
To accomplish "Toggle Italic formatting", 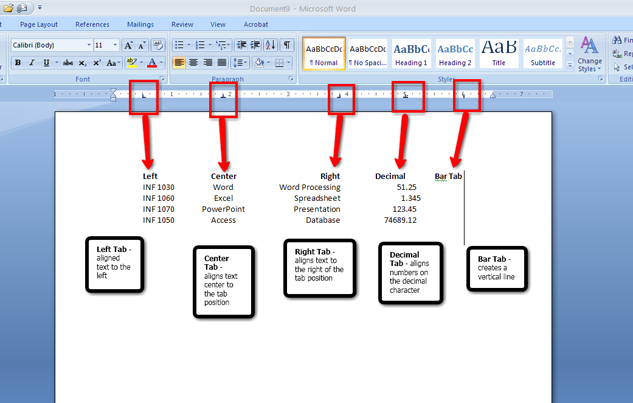I will (32, 63).
